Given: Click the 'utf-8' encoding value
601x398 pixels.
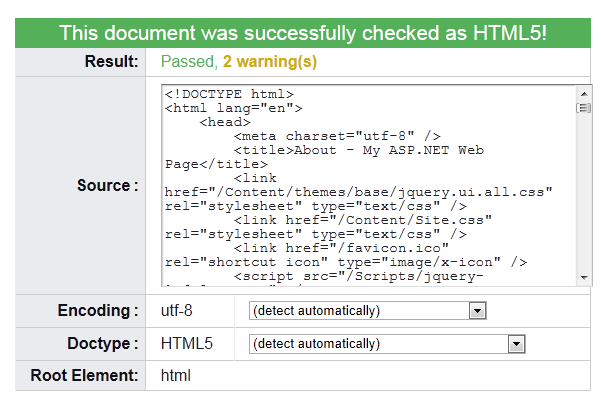Looking at the screenshot, I should pyautogui.click(x=177, y=311).
